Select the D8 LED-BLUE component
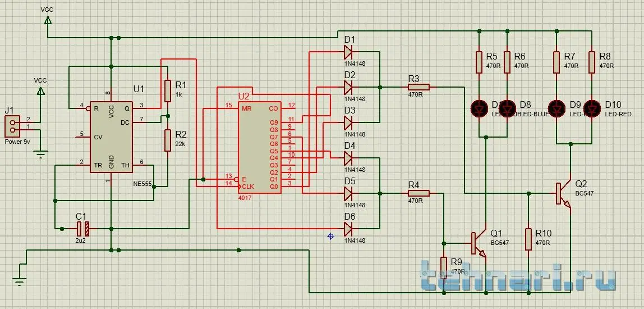644x309 pixels. coord(507,108)
